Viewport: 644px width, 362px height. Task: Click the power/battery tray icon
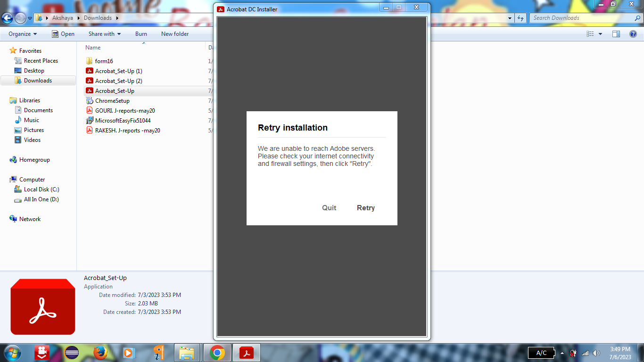pos(574,353)
